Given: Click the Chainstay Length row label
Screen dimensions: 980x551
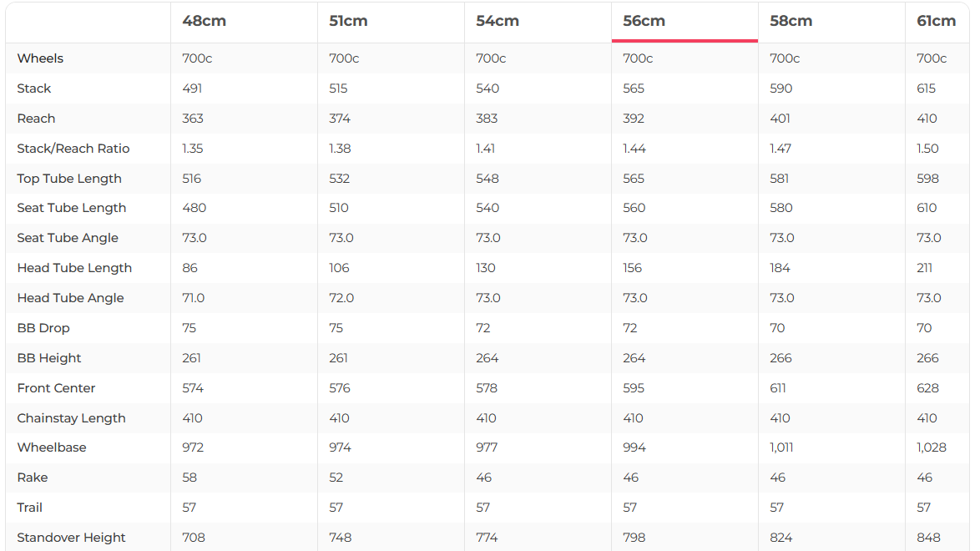Looking at the screenshot, I should coord(71,418).
